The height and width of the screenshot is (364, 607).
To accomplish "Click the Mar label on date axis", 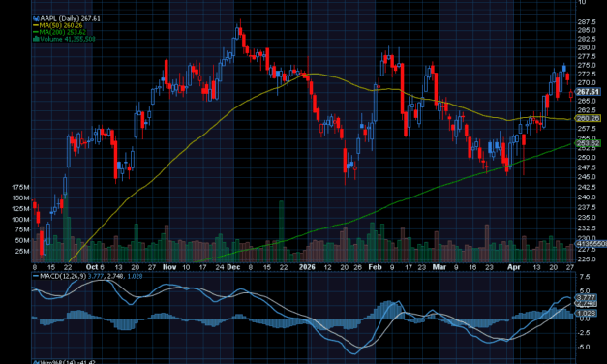I will click(439, 267).
